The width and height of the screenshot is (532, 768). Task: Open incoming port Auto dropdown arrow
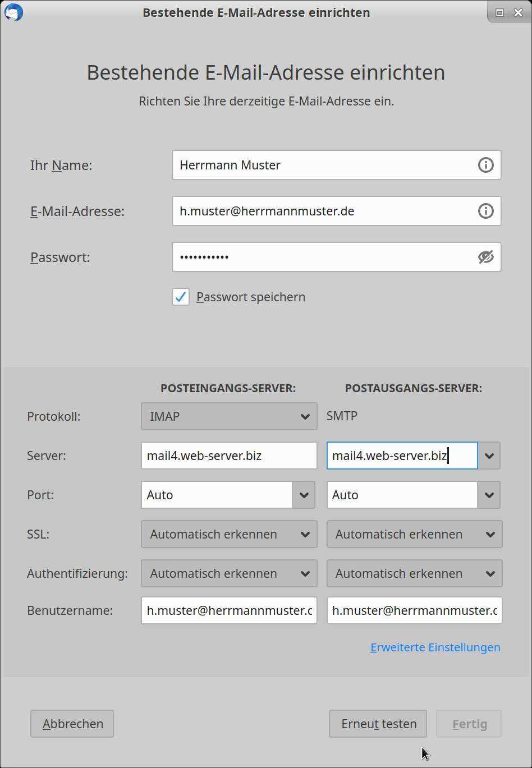304,495
